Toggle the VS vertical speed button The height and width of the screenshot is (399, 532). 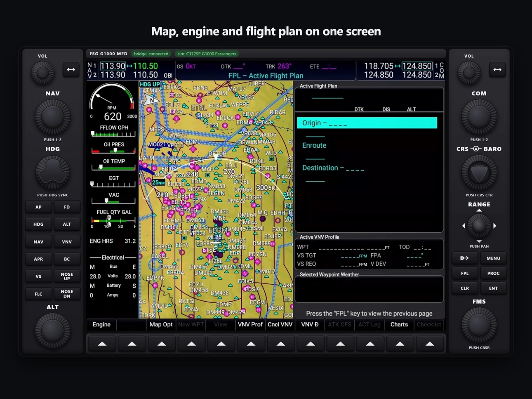[x=38, y=276]
